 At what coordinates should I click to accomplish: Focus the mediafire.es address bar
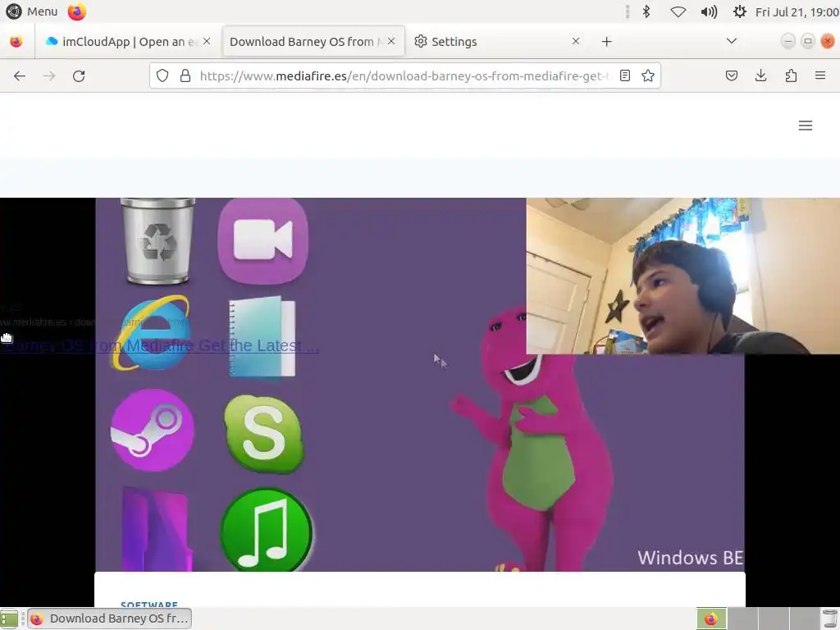coord(405,76)
